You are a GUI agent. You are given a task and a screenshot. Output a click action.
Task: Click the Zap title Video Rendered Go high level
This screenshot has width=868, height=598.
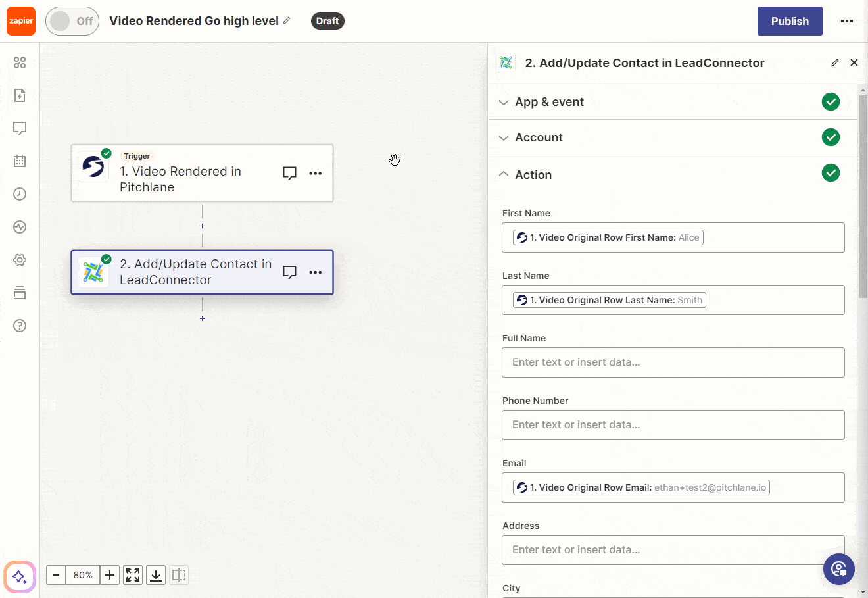pyautogui.click(x=194, y=21)
